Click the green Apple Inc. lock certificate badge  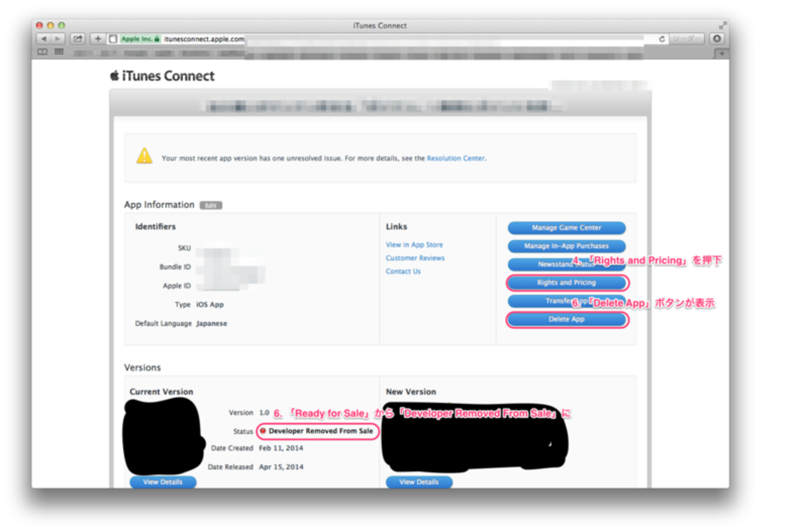(x=140, y=39)
